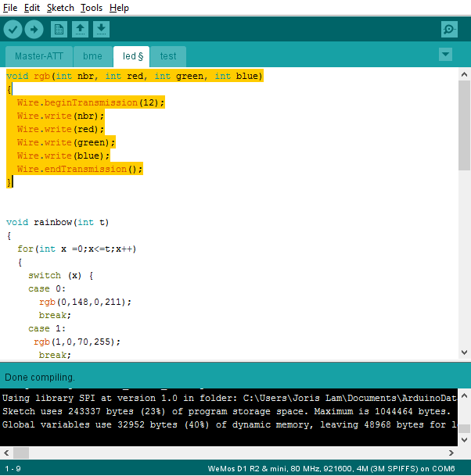This screenshot has height=476, width=471.
Task: Click the 'case 0:' line
Action: (47, 288)
